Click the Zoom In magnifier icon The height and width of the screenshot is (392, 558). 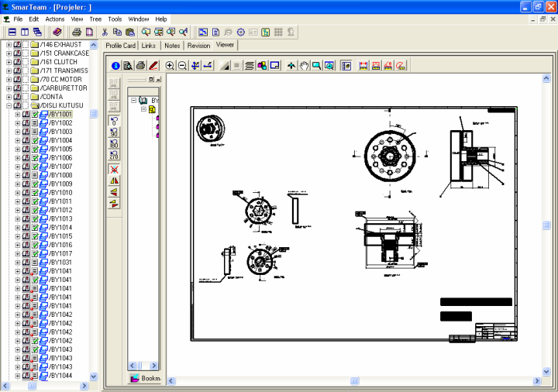(170, 66)
